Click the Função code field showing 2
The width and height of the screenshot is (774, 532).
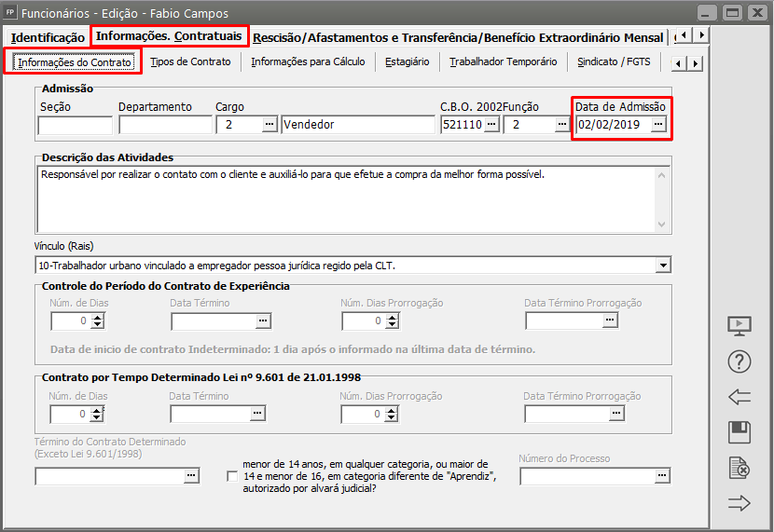(530, 125)
